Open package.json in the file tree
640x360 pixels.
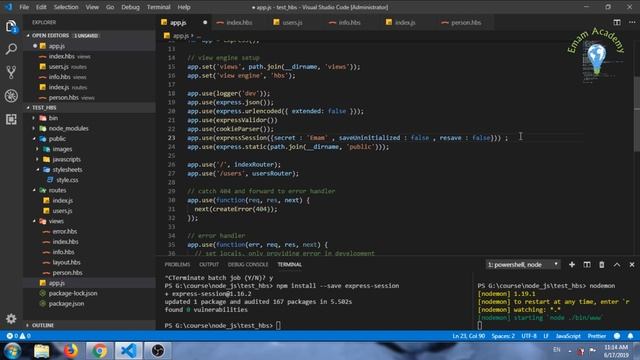coord(66,304)
